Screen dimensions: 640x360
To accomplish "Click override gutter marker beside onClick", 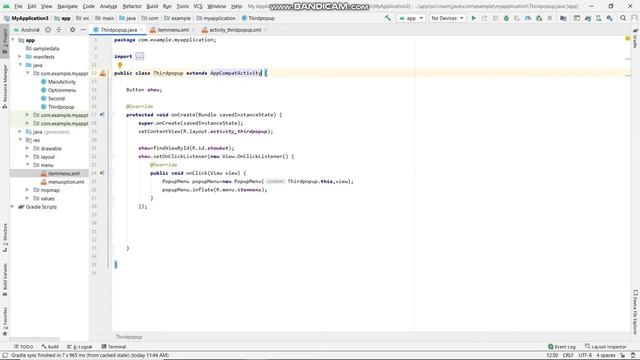I will [x=102, y=173].
